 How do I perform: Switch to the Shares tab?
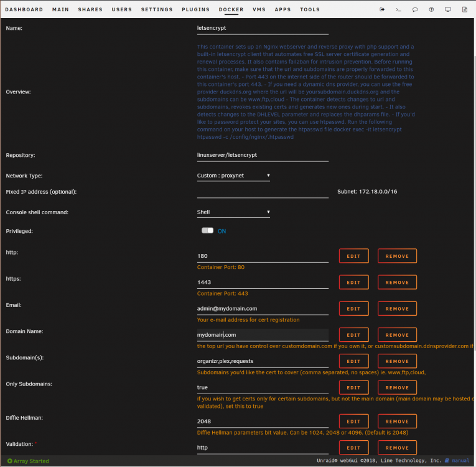pos(90,9)
